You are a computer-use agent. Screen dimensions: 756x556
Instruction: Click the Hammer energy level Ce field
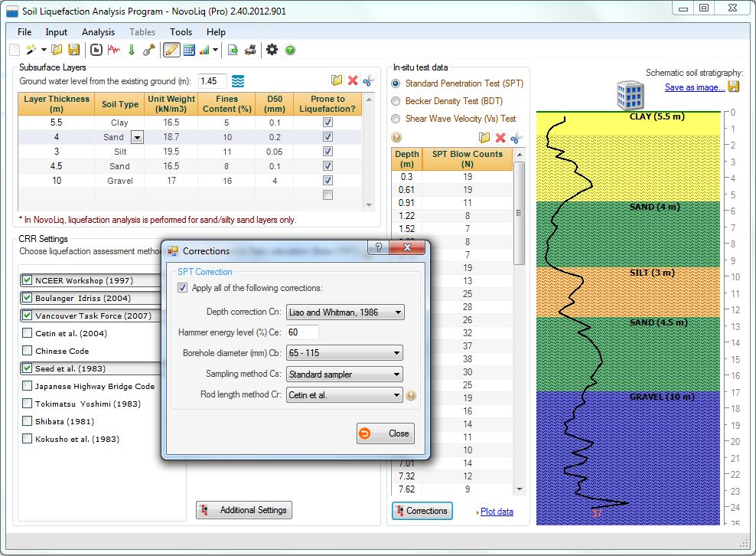click(302, 332)
